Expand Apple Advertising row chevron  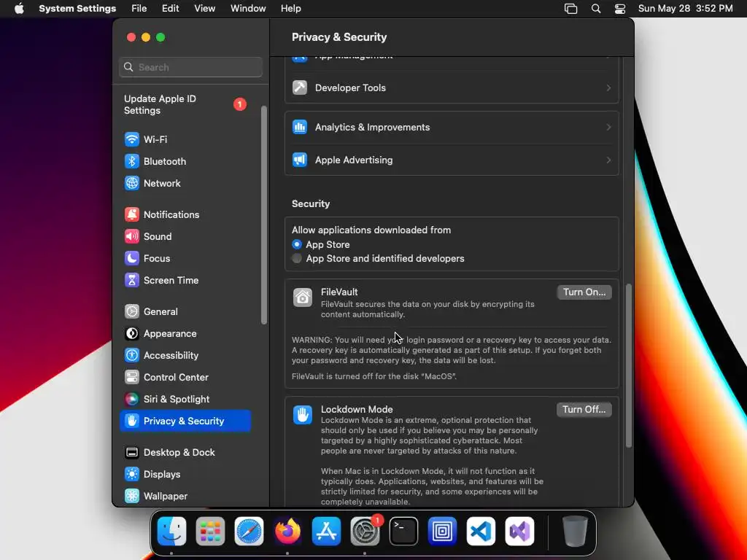(x=608, y=160)
